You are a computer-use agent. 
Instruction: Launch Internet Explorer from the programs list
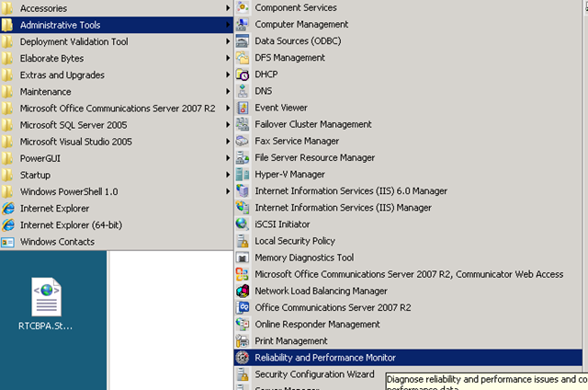click(117, 208)
